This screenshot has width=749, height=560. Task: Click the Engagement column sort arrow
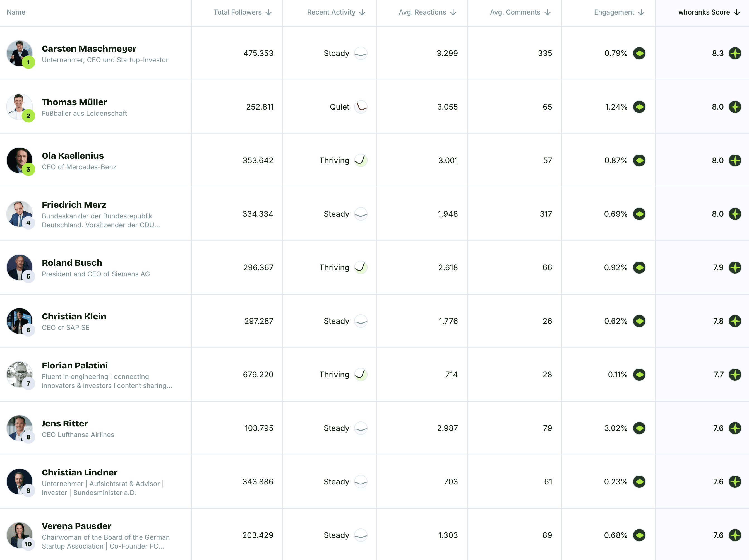[641, 12]
